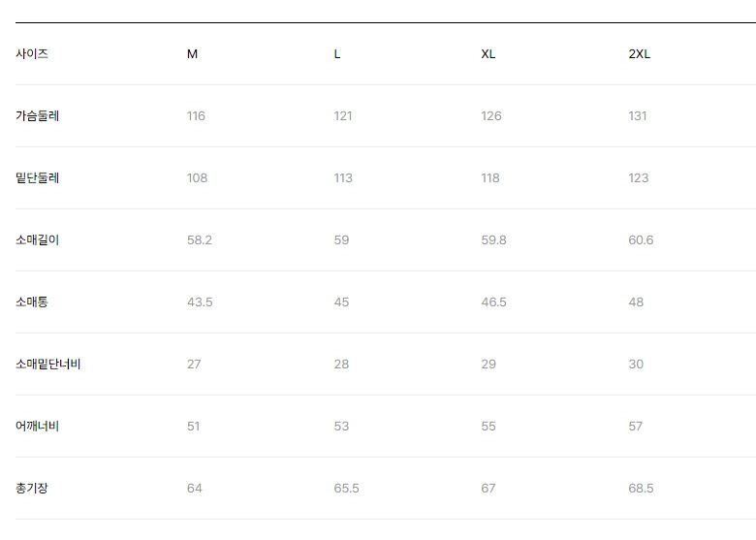Click the 어깨너비 row label
Viewport: 756px width, 540px height.
[x=37, y=426]
